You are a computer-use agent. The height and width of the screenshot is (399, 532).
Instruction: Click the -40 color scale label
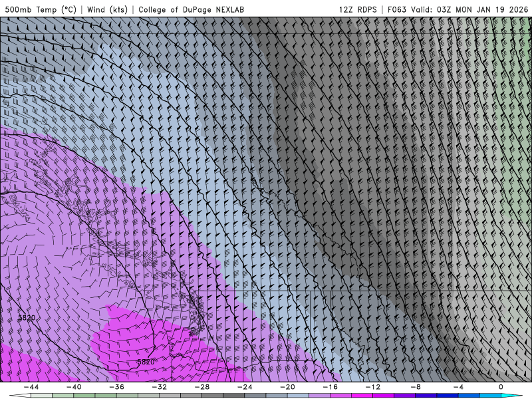(x=74, y=387)
